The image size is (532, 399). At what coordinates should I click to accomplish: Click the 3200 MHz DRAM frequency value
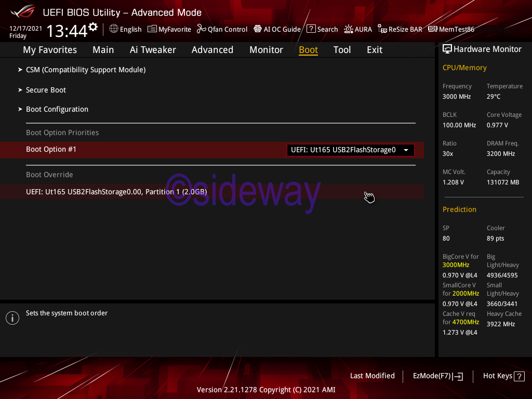pyautogui.click(x=501, y=154)
